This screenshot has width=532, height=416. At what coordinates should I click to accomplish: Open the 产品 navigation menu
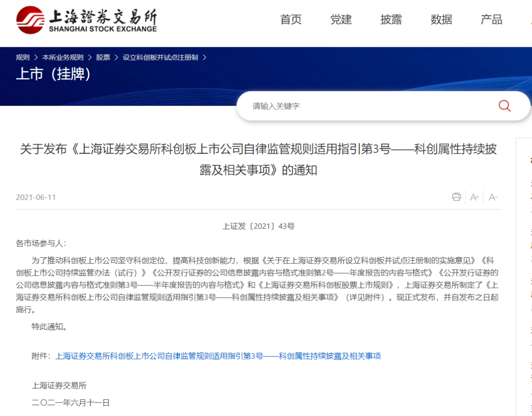click(x=491, y=20)
